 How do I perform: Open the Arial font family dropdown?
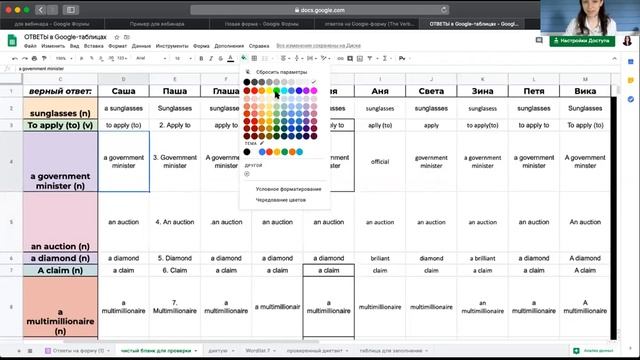[151, 58]
